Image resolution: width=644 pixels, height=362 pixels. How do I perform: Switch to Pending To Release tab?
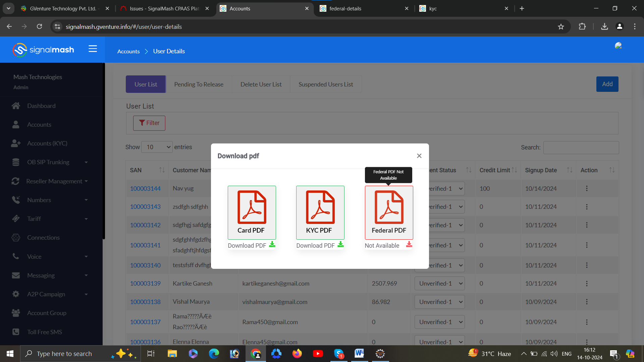tap(199, 84)
